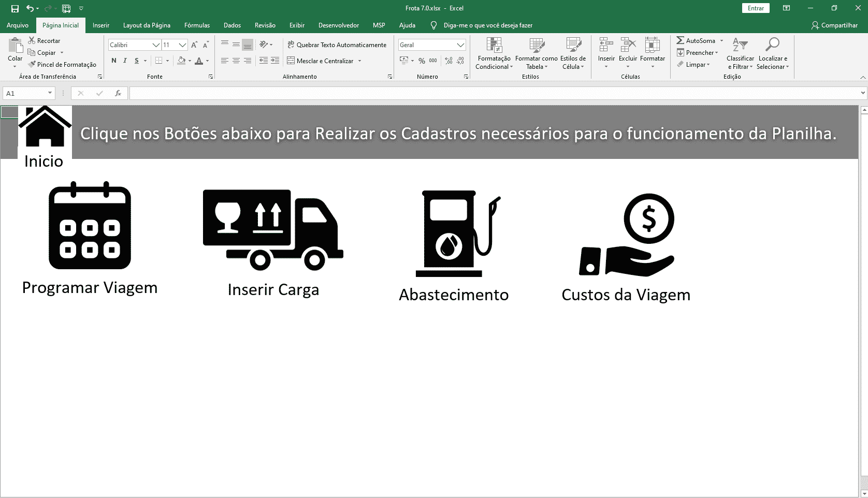
Task: Click the Inserir Carga truck icon
Action: click(273, 230)
